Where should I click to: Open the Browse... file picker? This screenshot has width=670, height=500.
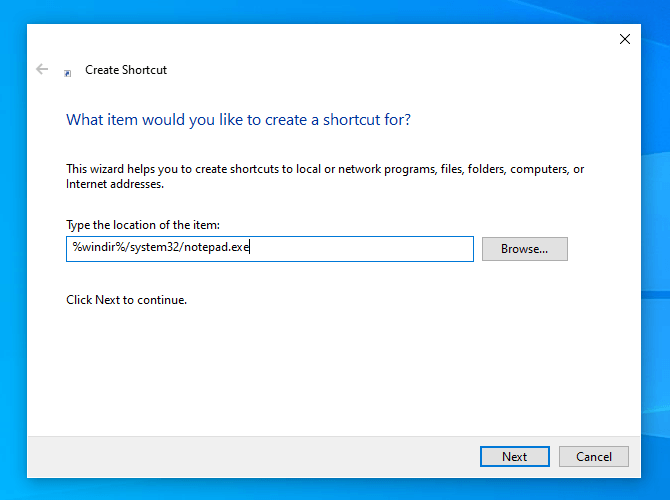pos(525,249)
